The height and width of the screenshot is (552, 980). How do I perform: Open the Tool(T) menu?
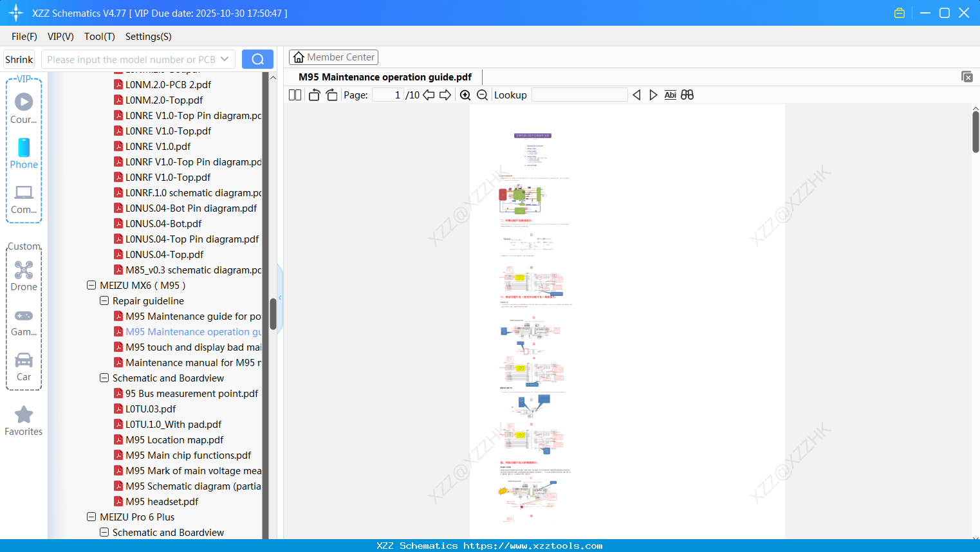coord(100,37)
